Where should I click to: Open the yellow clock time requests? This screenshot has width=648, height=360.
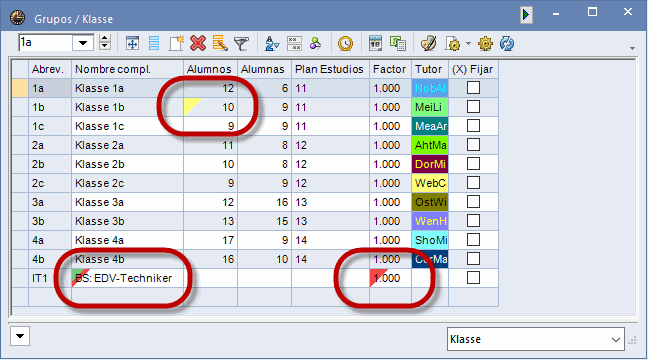345,43
